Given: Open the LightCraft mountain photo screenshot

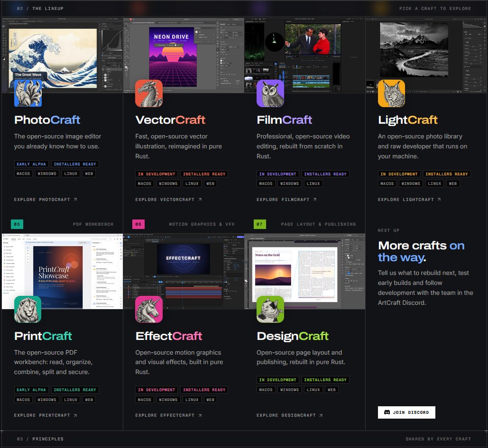Looking at the screenshot, I should pyautogui.click(x=426, y=55).
